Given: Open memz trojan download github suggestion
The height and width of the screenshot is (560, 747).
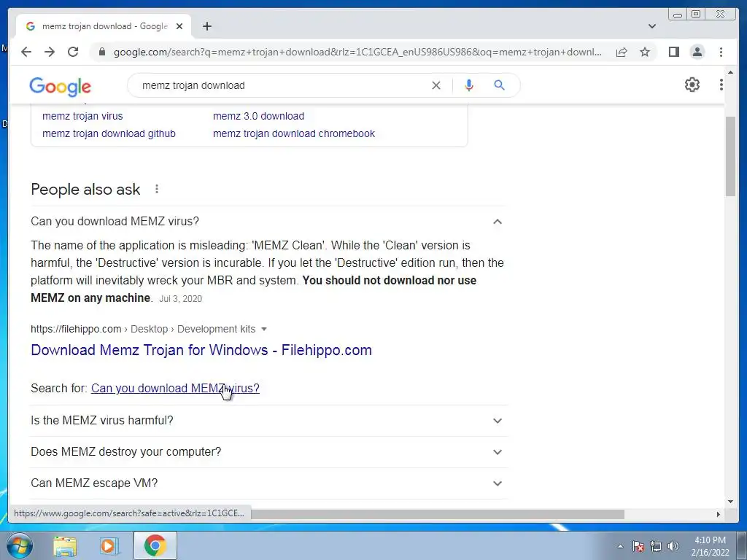Looking at the screenshot, I should point(109,134).
